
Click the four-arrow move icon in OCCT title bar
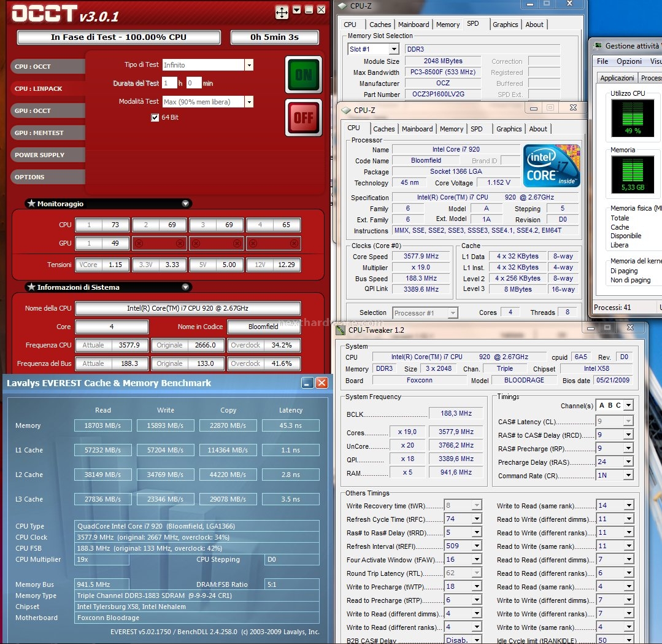[x=282, y=12]
